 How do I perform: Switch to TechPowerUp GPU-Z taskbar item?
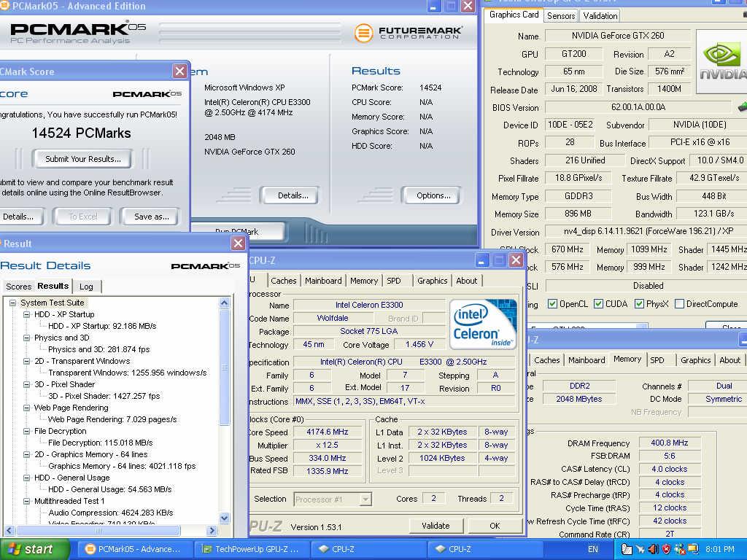(251, 549)
